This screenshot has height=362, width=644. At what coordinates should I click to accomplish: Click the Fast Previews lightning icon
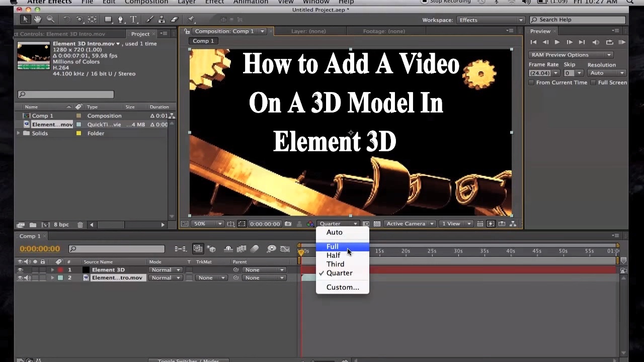click(x=491, y=224)
